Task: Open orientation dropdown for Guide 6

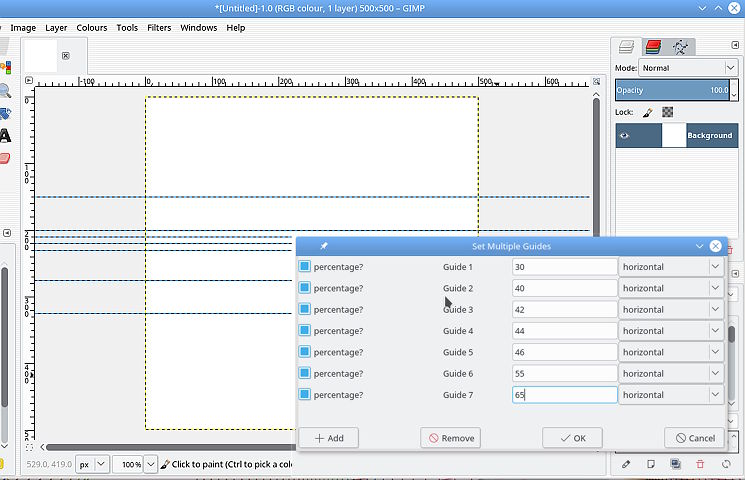Action: [x=671, y=374]
